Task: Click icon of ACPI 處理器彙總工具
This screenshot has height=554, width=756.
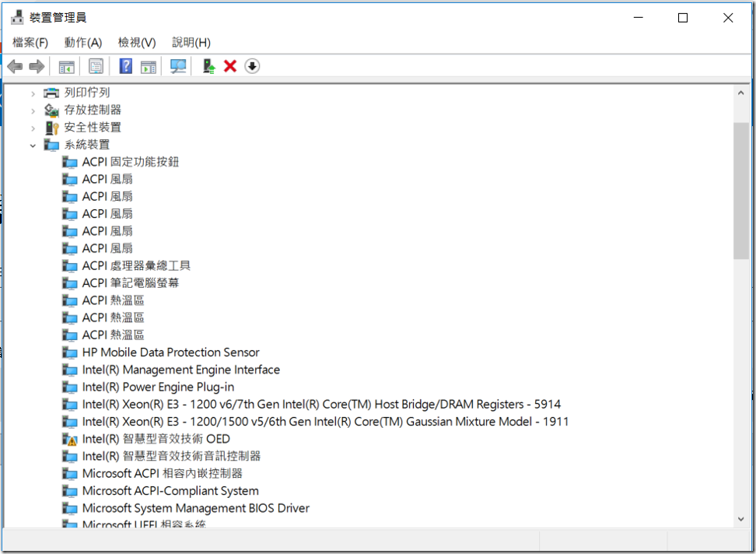Action: click(x=69, y=265)
